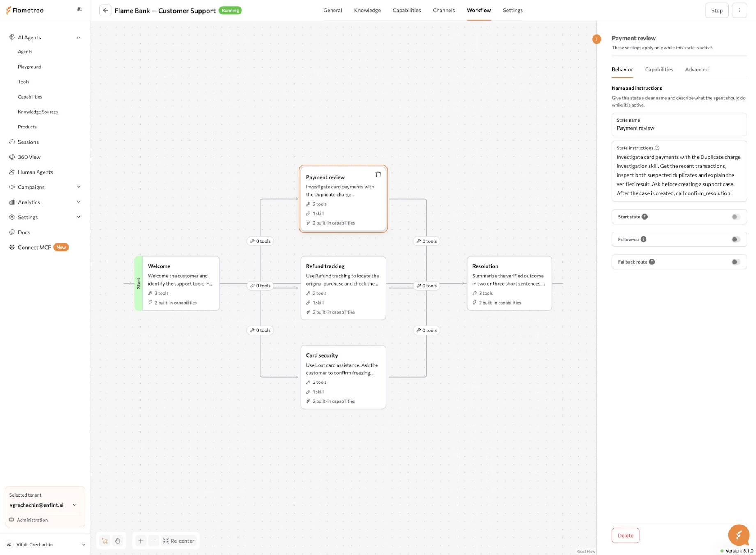Zoom in the canvas with plus icon

point(140,541)
